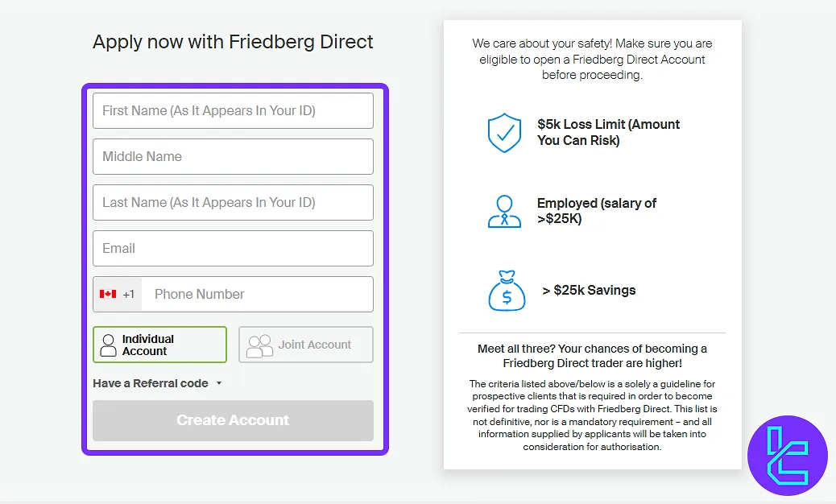This screenshot has height=504, width=836.
Task: Focus the Last Name input field
Action: coord(233,202)
